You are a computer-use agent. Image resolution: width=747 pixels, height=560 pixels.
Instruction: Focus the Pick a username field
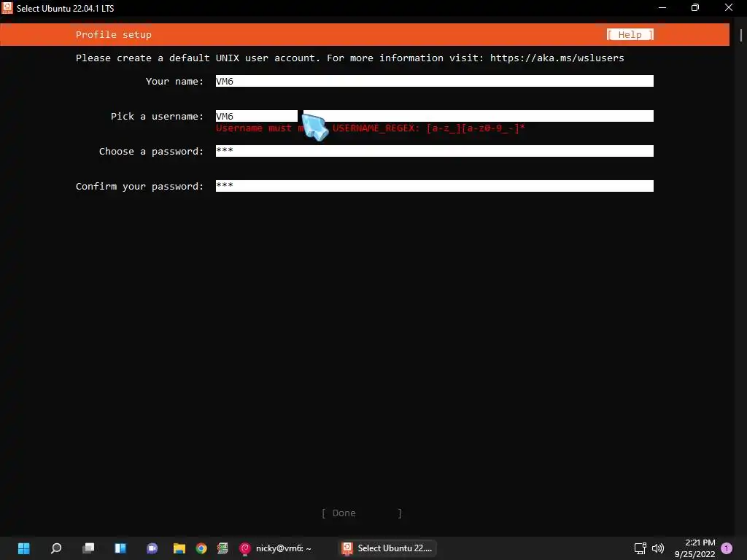click(x=434, y=116)
